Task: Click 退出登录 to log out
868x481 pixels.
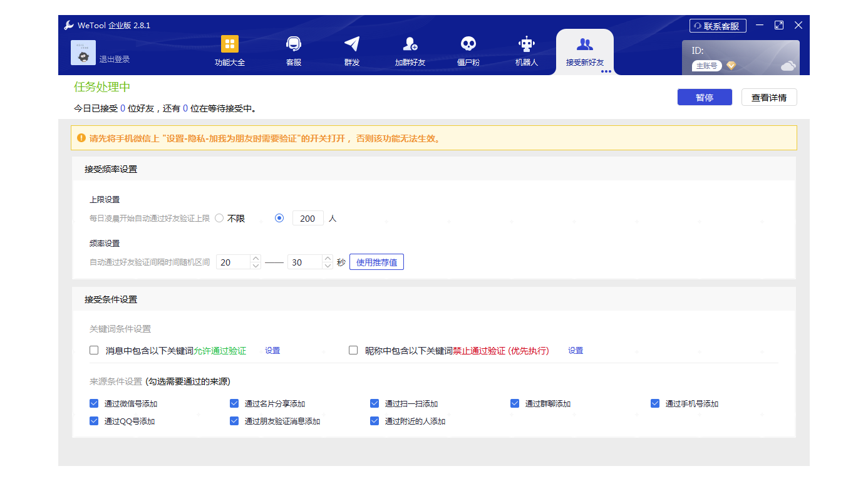Action: 115,59
